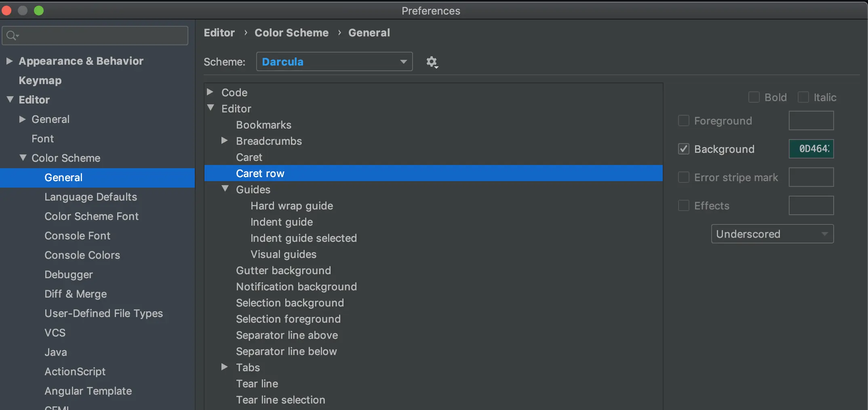Tick the Foreground checkbox
Screen dimensions: 868x410
(683, 121)
